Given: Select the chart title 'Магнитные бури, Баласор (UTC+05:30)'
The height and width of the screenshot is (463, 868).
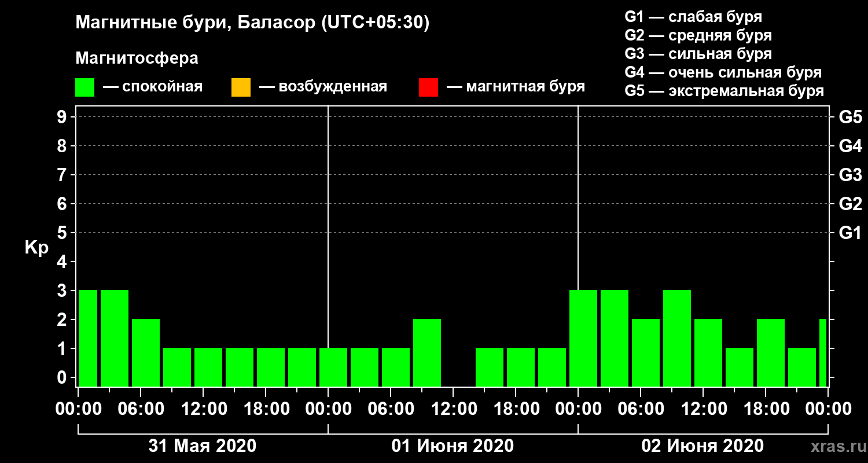Looking at the screenshot, I should [253, 23].
